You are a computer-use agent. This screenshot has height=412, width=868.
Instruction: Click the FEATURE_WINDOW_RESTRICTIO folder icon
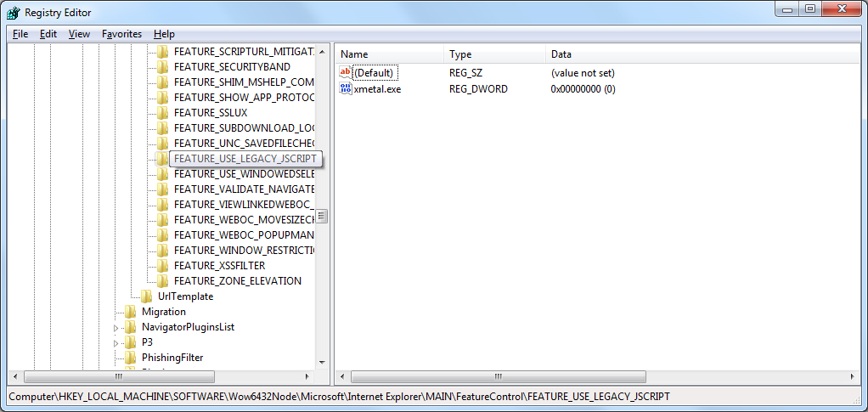point(162,251)
